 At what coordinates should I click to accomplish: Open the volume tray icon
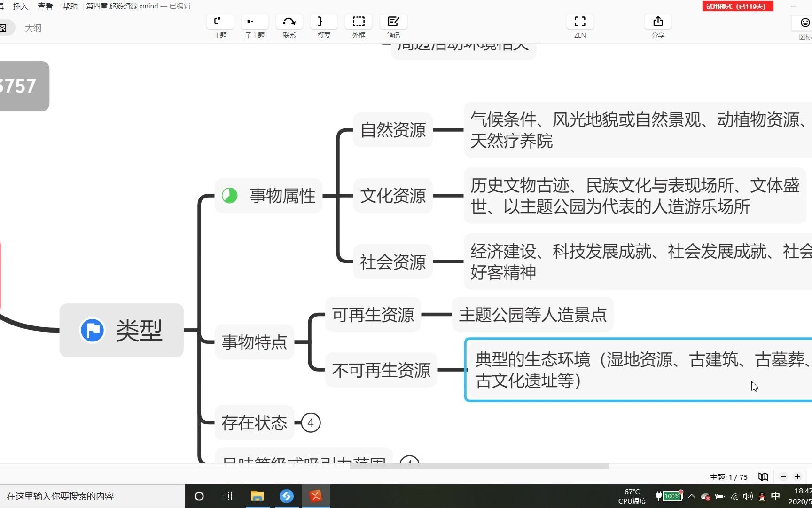[x=748, y=496]
